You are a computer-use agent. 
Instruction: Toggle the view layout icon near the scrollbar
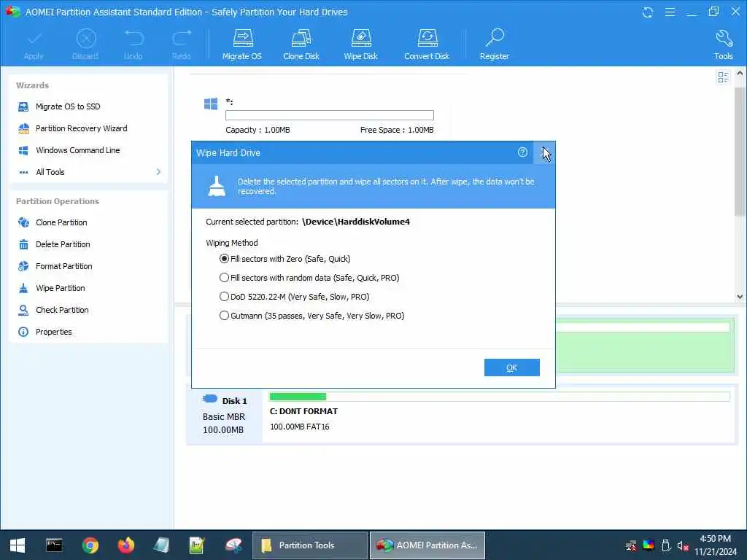tap(723, 77)
